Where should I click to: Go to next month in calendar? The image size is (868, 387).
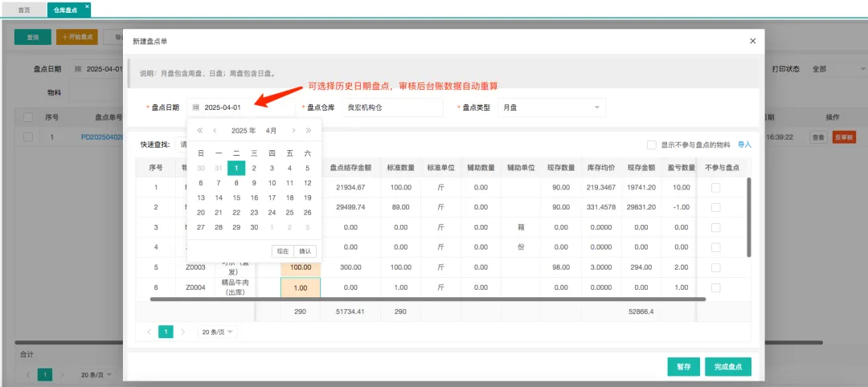tap(294, 130)
